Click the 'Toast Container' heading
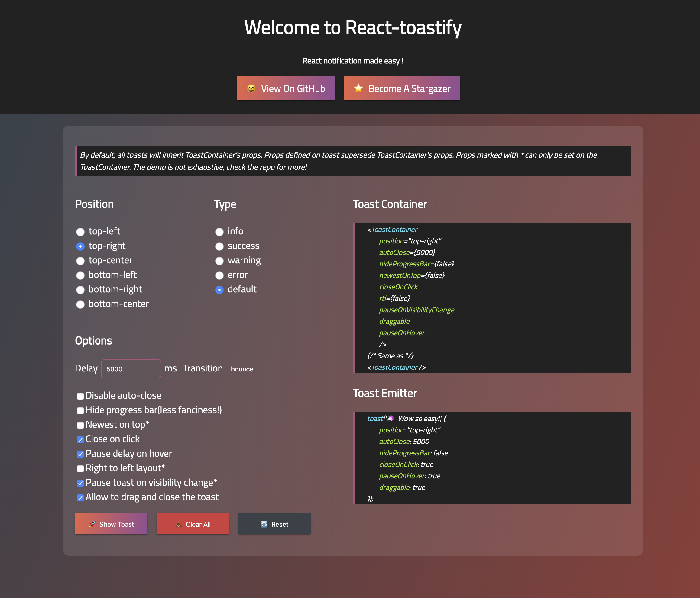 [390, 204]
